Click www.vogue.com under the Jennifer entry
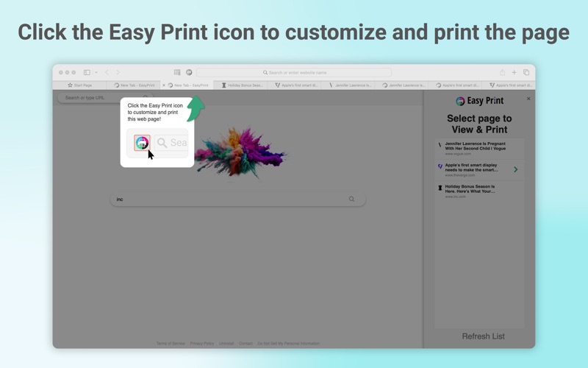 458,154
